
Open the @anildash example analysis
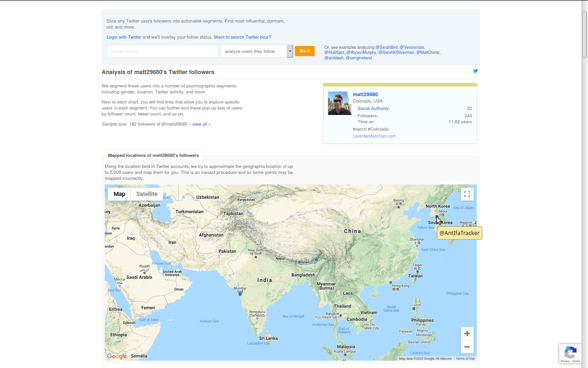pos(334,58)
